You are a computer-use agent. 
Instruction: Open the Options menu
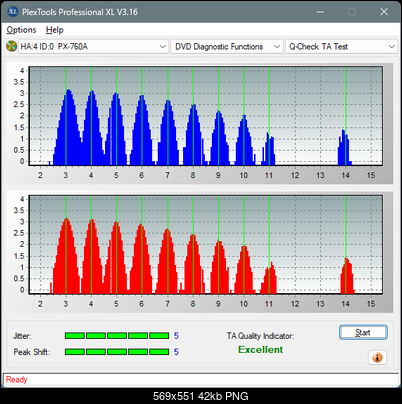21,30
